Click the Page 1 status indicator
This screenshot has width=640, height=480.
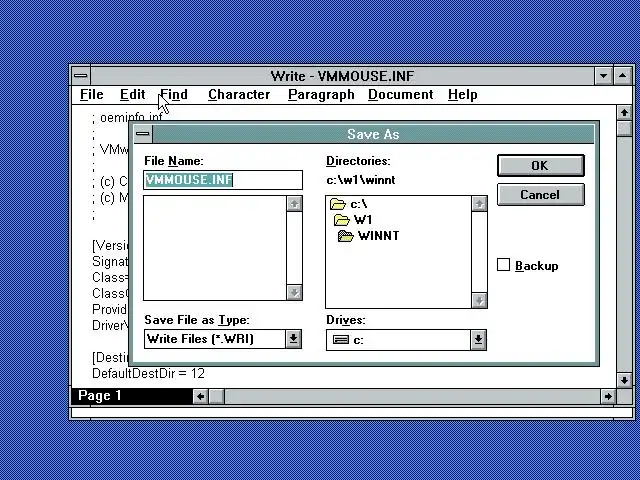[100, 396]
